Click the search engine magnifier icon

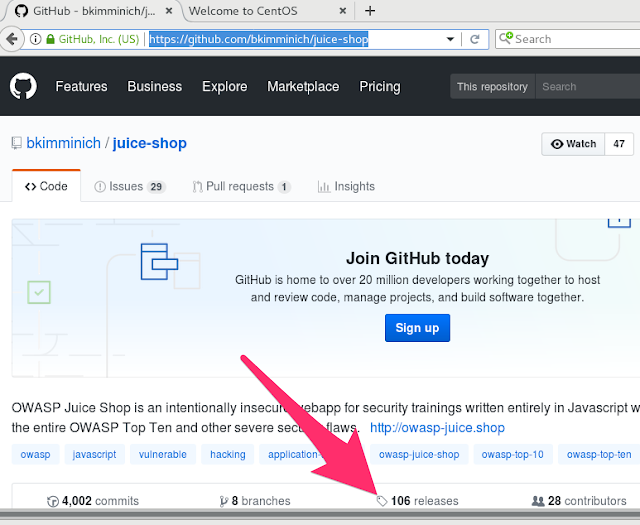pos(506,38)
